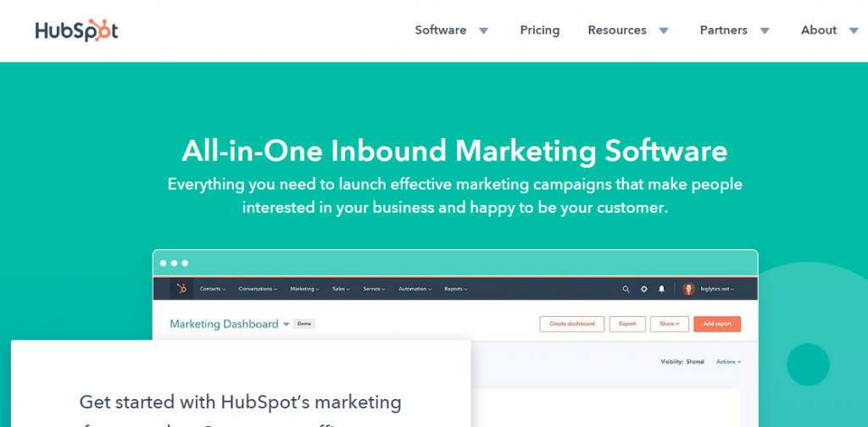
Task: Click the user avatar next to biglytics.net
Action: point(688,289)
